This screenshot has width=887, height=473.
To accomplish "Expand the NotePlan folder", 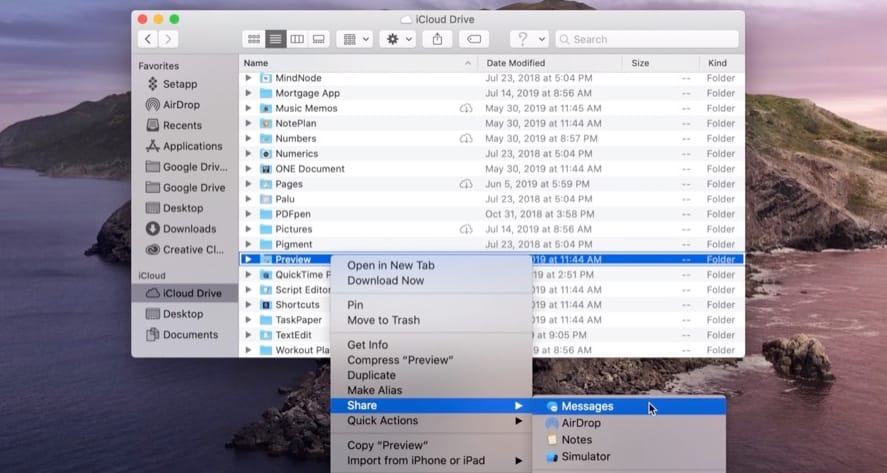I will (x=248, y=123).
